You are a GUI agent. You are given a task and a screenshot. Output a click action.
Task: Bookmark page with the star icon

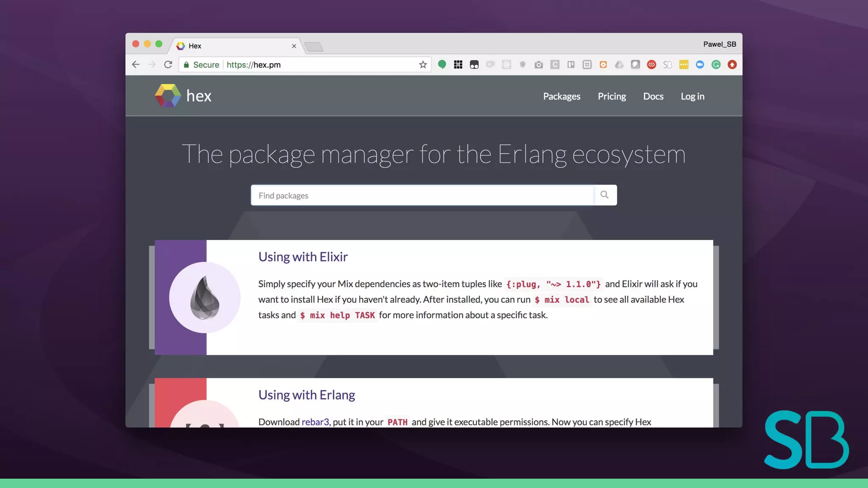(x=423, y=65)
